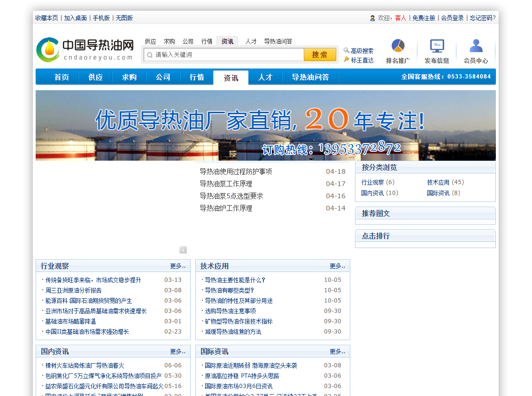Select the 供应 search category tab

150,41
